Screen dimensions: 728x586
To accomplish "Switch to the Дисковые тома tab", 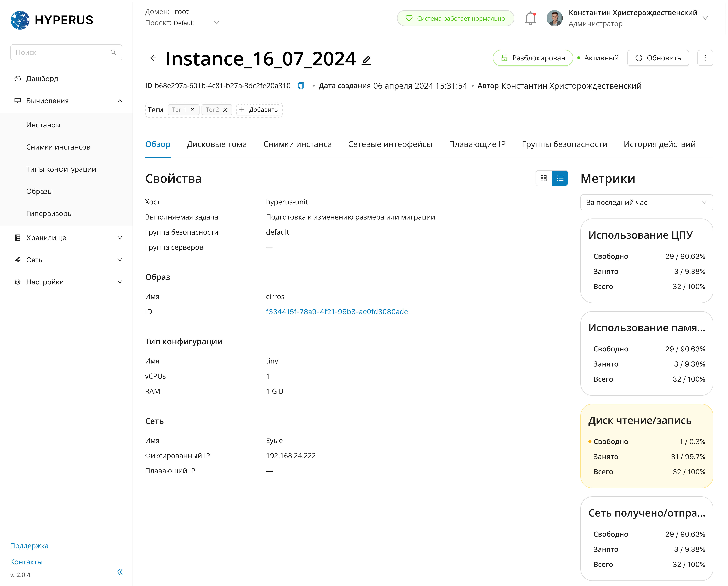I will 217,144.
